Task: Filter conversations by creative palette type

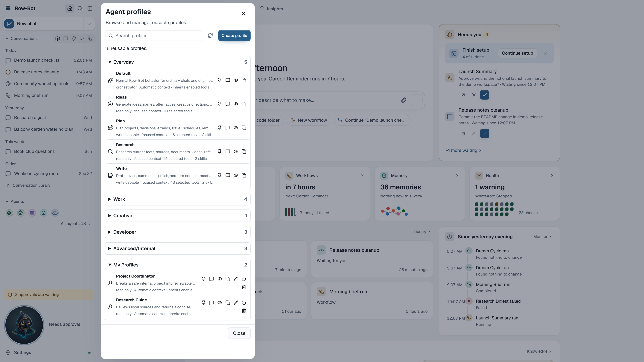Action: point(74,39)
